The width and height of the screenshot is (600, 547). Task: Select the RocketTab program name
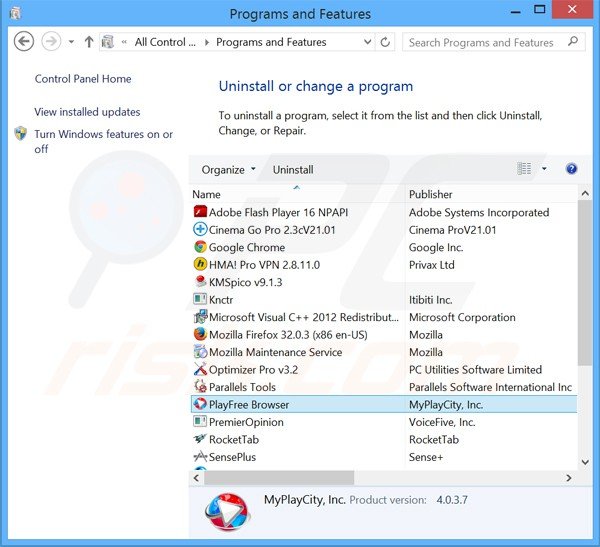pos(234,439)
